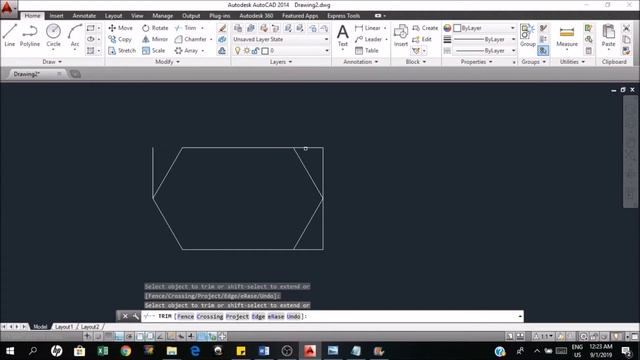
Task: Click the block Edit button
Action: click(x=422, y=39)
